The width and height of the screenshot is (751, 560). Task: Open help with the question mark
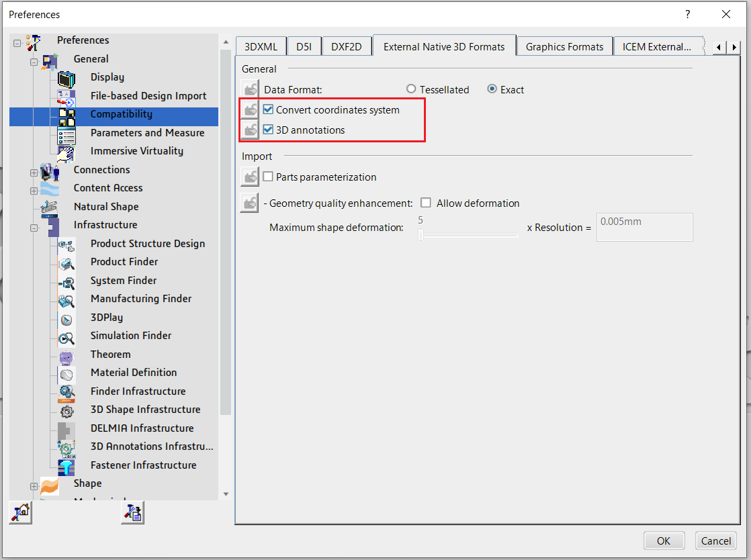pyautogui.click(x=688, y=14)
